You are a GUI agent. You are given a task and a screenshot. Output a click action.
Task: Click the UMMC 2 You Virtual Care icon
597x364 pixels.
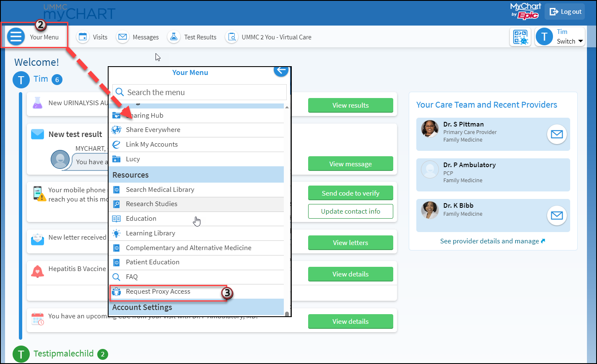(x=231, y=37)
